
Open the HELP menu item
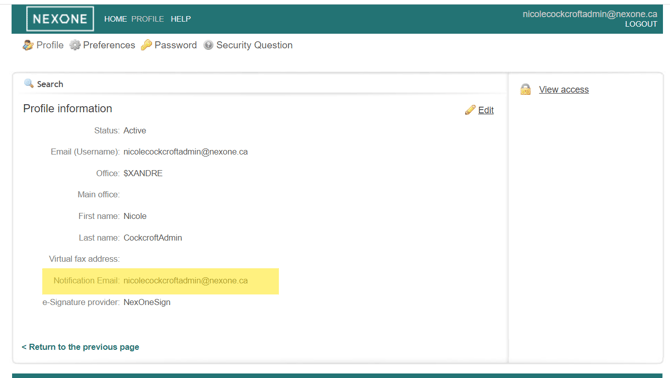[181, 19]
